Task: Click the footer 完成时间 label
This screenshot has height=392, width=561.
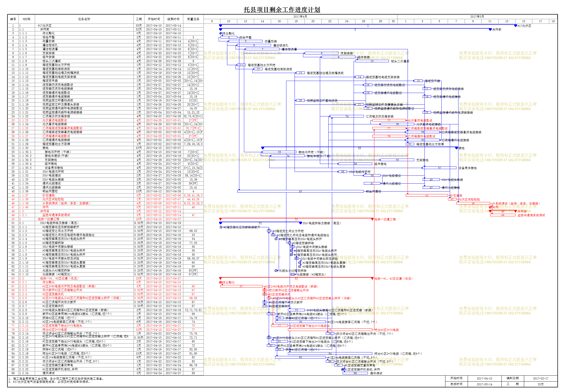Action: tap(456, 384)
